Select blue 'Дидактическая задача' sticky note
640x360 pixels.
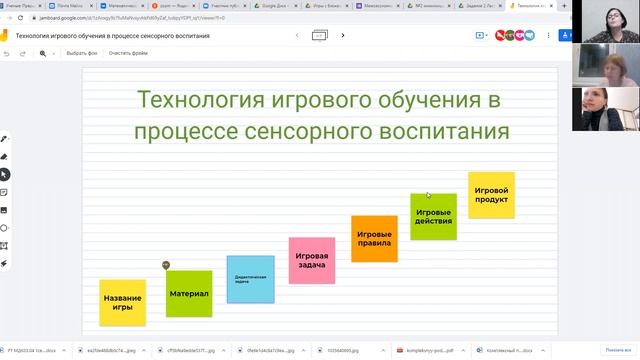point(251,280)
